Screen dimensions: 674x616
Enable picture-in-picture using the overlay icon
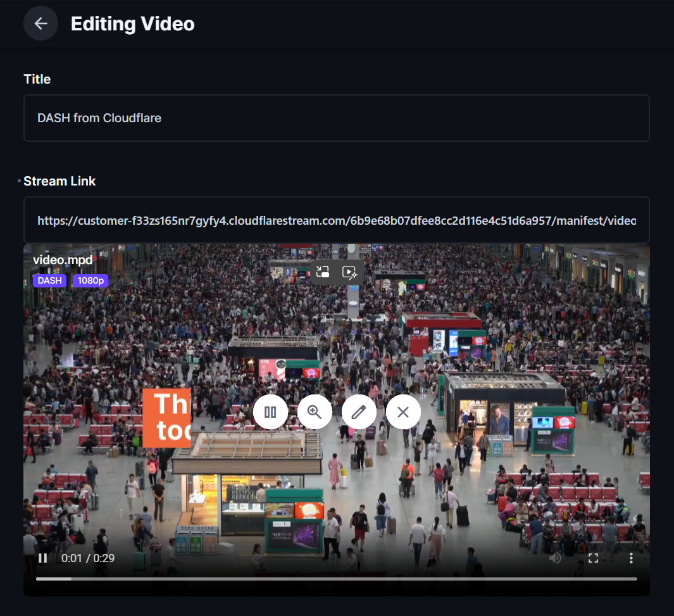pyautogui.click(x=322, y=272)
